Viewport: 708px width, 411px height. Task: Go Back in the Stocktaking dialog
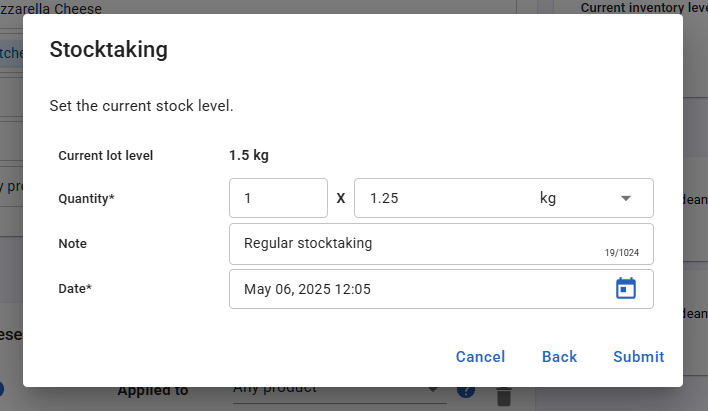(x=559, y=357)
